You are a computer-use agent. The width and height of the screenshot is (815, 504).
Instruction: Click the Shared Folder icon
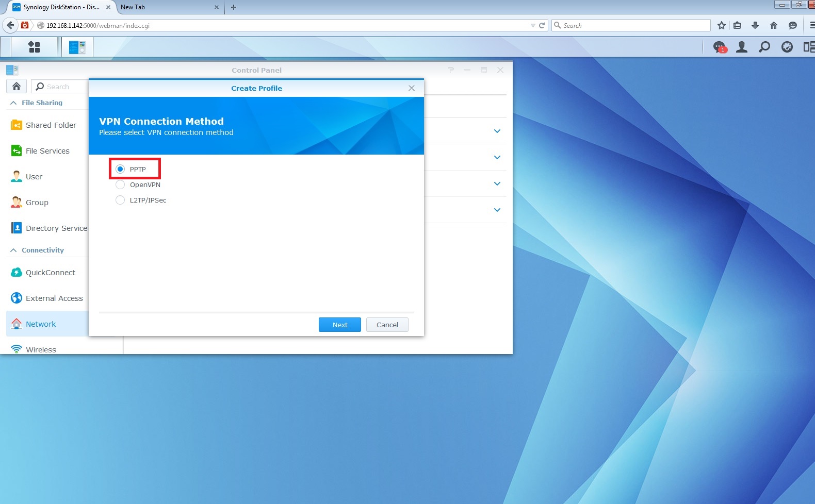click(x=17, y=125)
